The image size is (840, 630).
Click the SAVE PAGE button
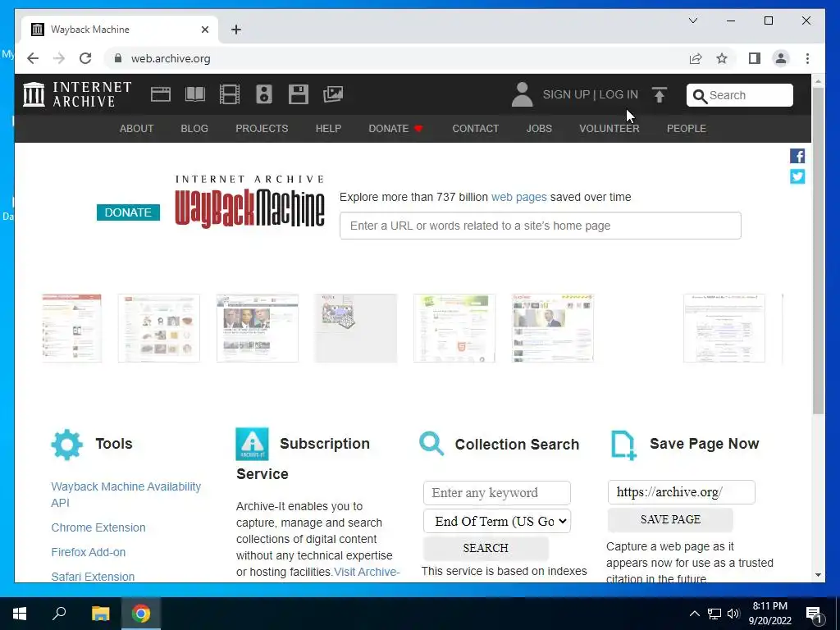[670, 519]
